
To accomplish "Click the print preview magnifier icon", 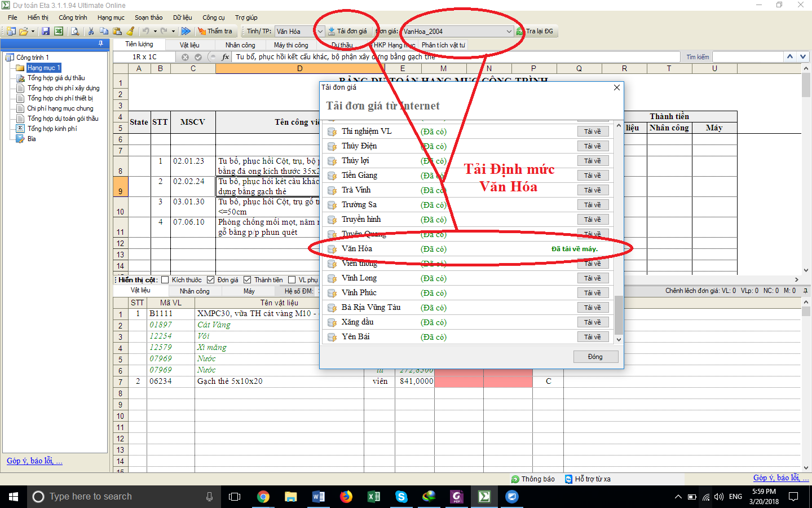I will [75, 32].
